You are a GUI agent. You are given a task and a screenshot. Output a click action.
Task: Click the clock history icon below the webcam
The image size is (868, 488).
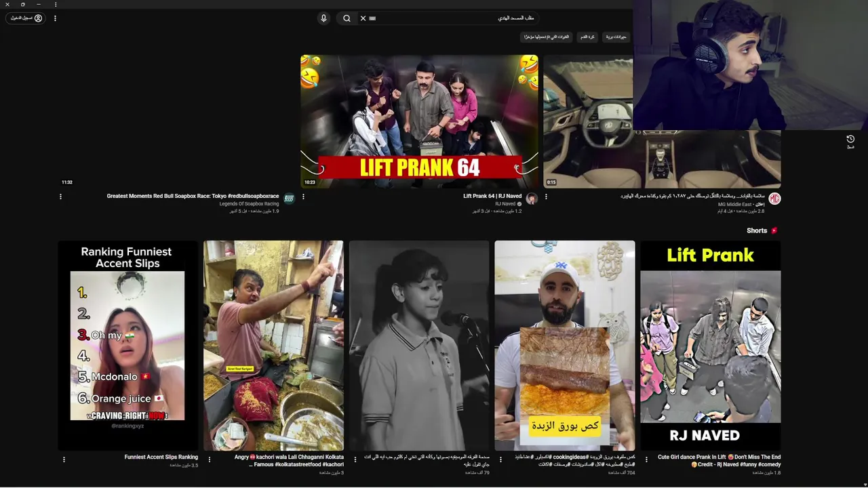(x=850, y=139)
